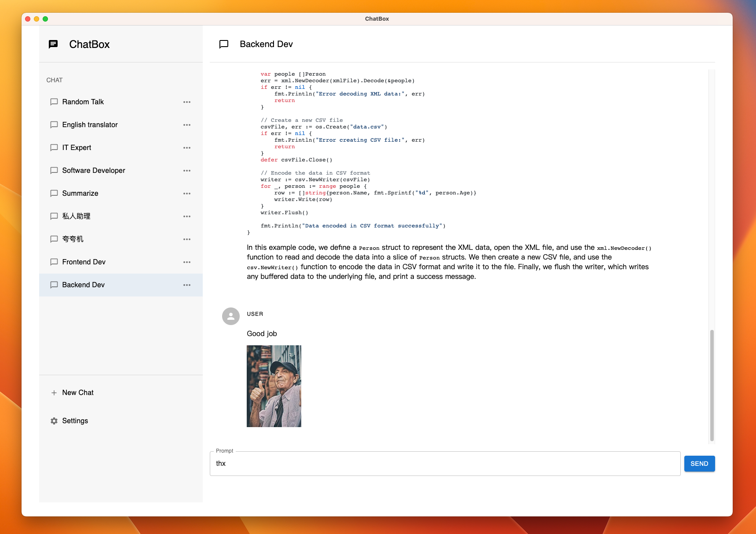Open Settings from the sidebar

(75, 421)
